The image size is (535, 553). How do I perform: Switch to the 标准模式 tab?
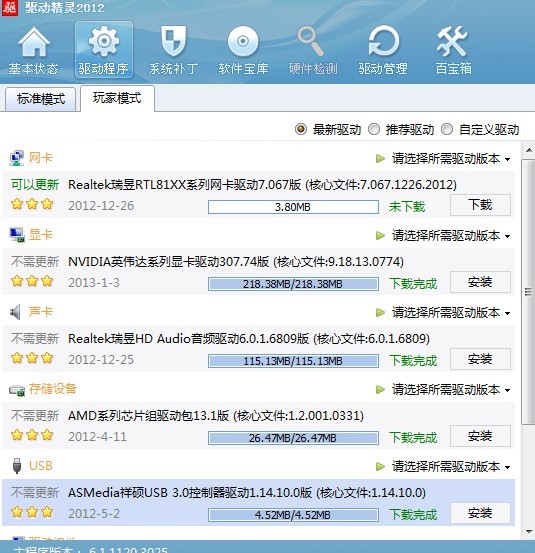click(x=41, y=99)
